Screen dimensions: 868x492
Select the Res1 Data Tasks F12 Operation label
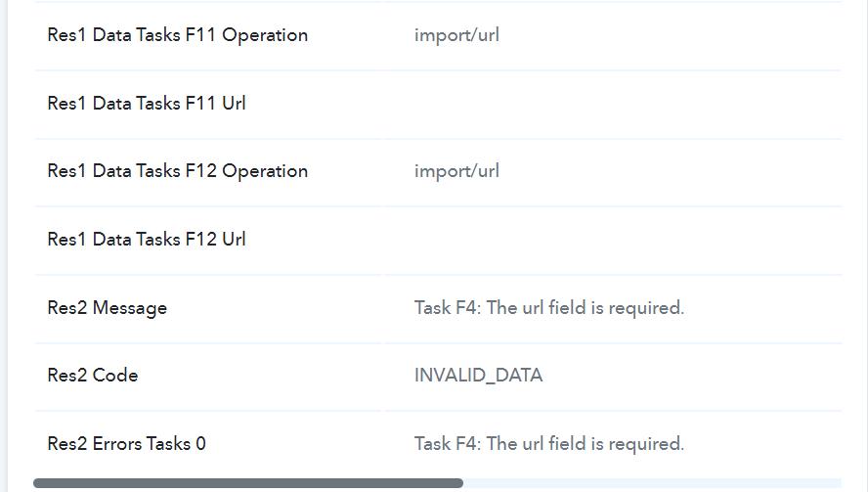177,171
